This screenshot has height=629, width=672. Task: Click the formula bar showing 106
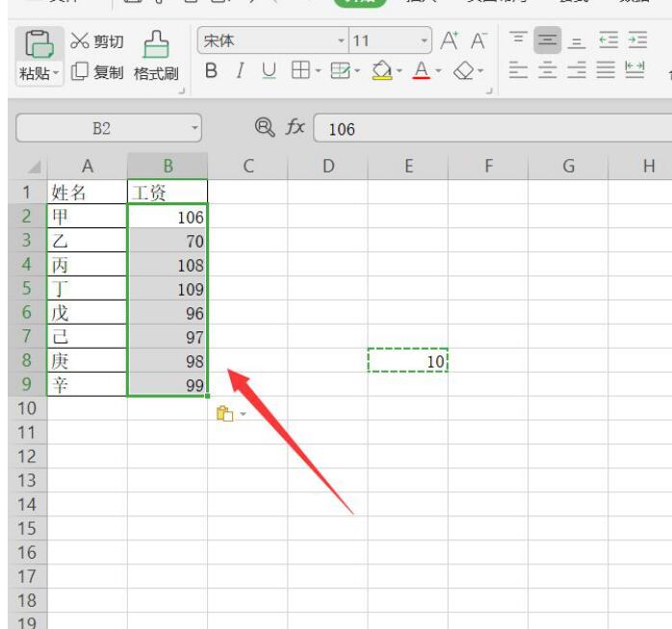[492, 128]
